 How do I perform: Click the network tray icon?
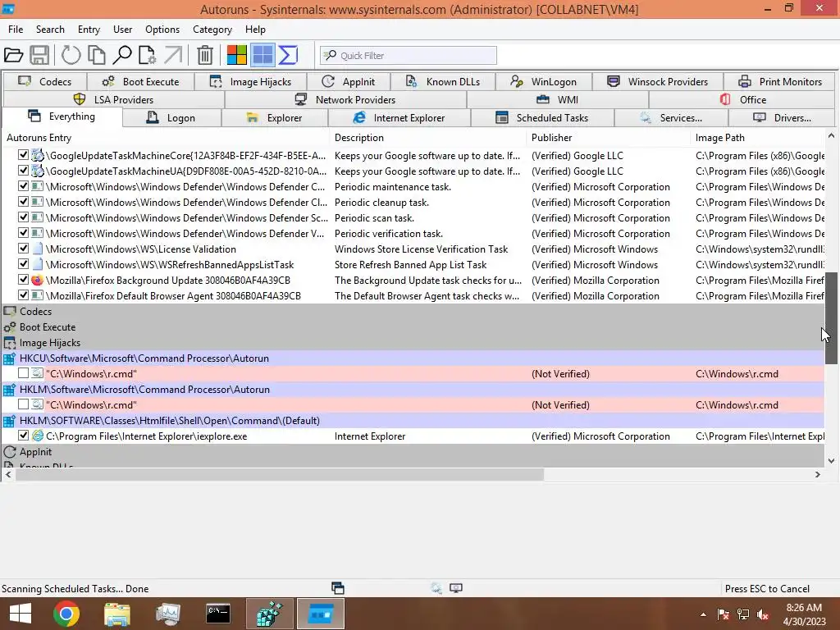coord(743,614)
